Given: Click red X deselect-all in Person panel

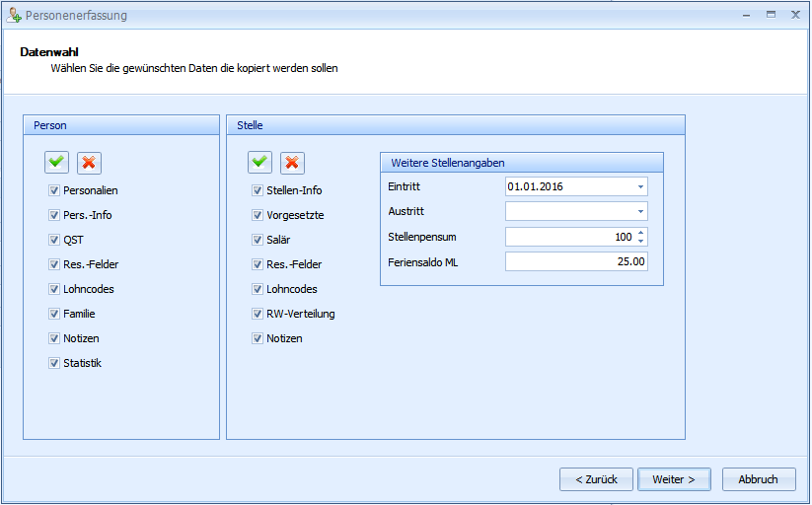Looking at the screenshot, I should (89, 163).
